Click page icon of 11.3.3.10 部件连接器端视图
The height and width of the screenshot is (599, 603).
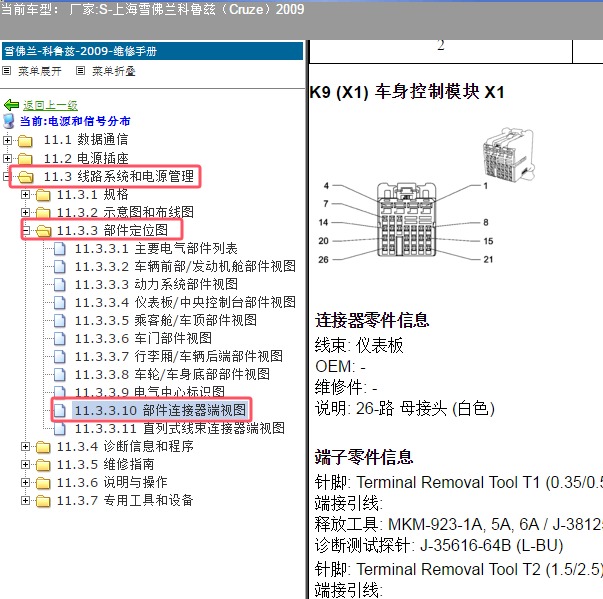tap(60, 410)
